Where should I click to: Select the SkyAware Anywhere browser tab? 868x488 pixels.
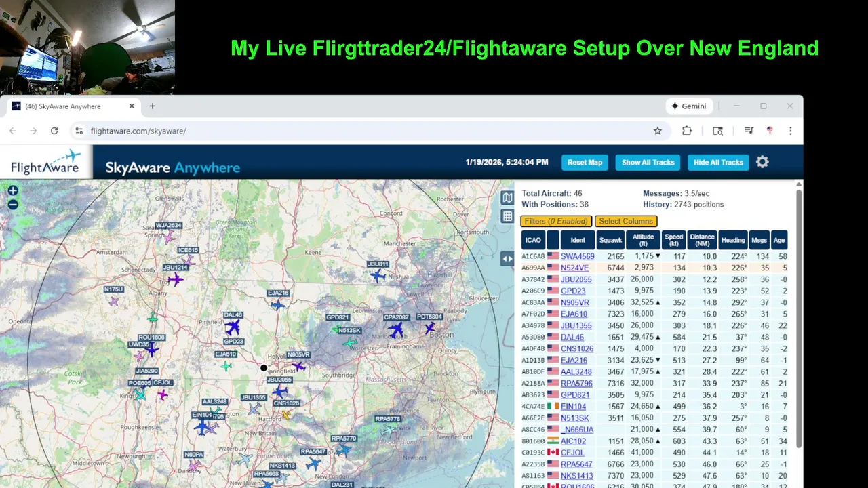73,106
